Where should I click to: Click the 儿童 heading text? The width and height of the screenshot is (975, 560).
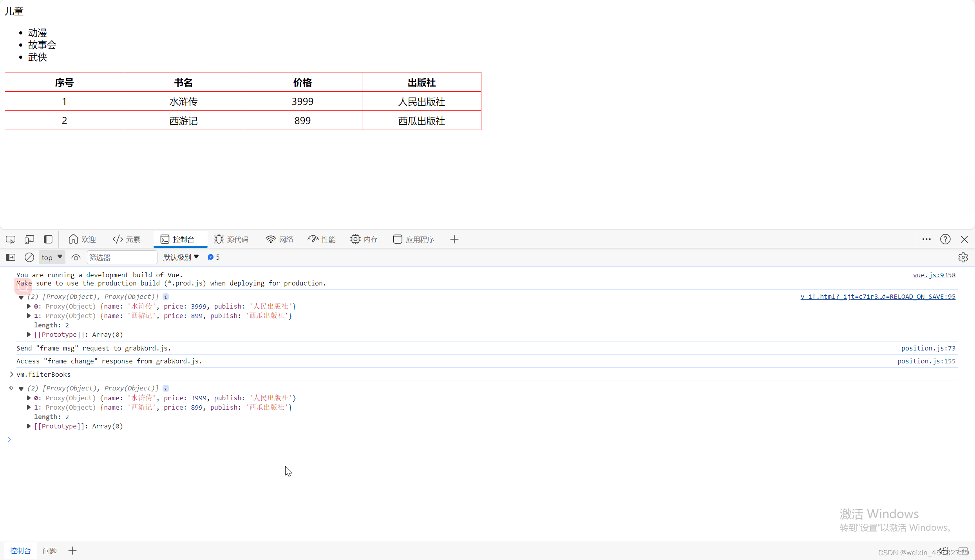click(14, 11)
